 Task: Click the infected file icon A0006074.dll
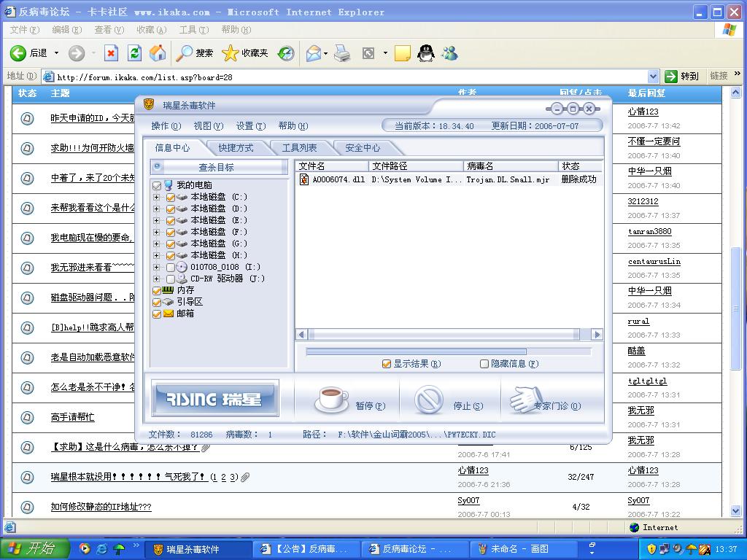[x=303, y=179]
